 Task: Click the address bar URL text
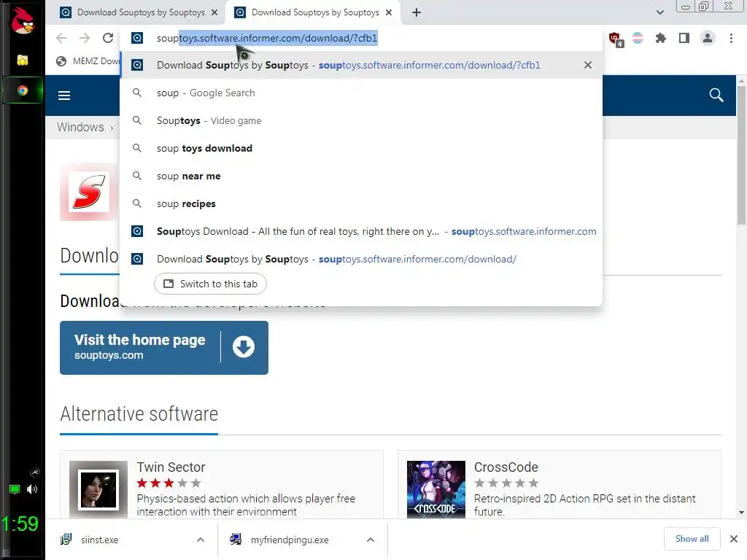click(x=267, y=38)
